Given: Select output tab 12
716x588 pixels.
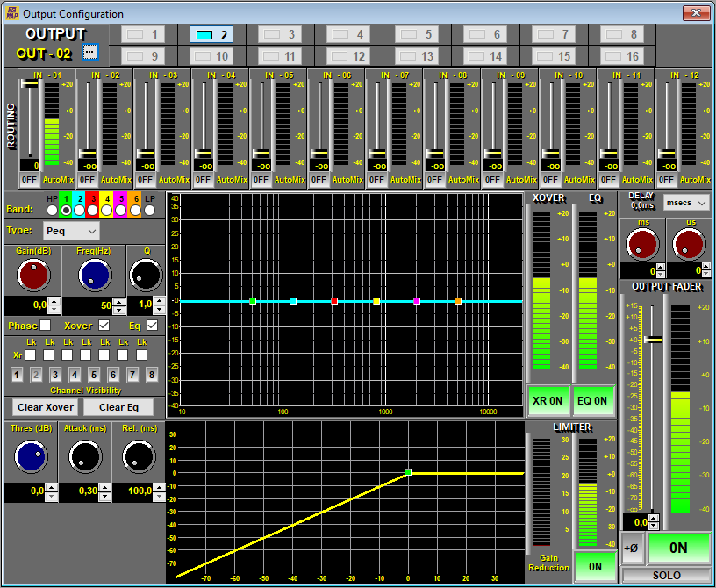Looking at the screenshot, I should tap(349, 56).
